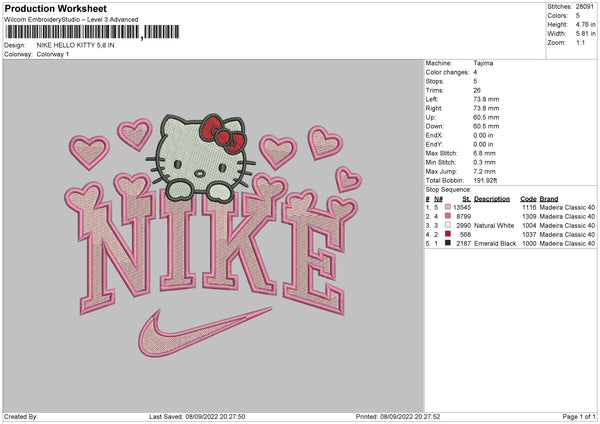The image size is (600, 424).
Task: Click the Width value 5.81 in
Action: click(x=585, y=34)
